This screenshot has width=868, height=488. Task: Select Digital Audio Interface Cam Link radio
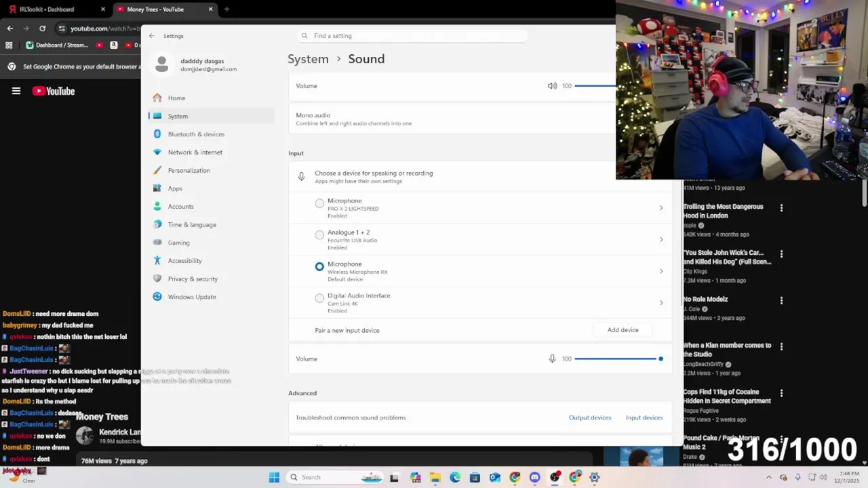[319, 298]
